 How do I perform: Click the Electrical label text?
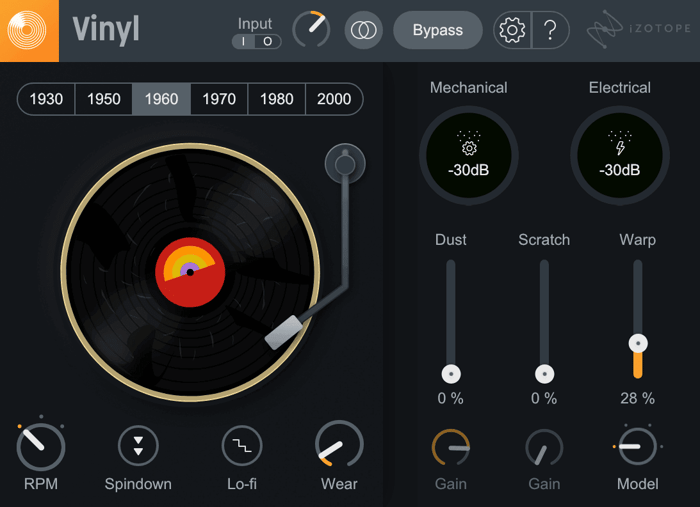click(620, 87)
